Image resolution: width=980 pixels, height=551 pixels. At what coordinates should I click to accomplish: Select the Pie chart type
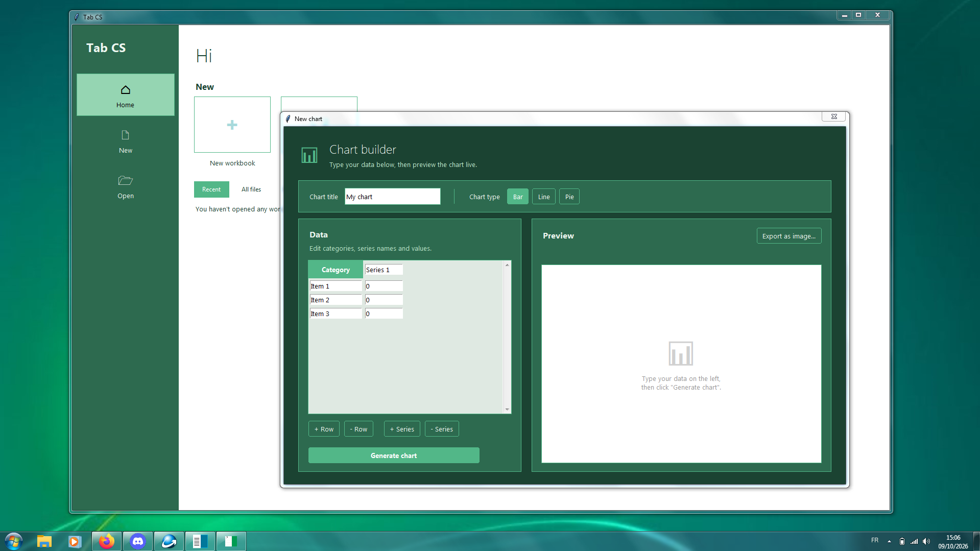click(x=569, y=197)
